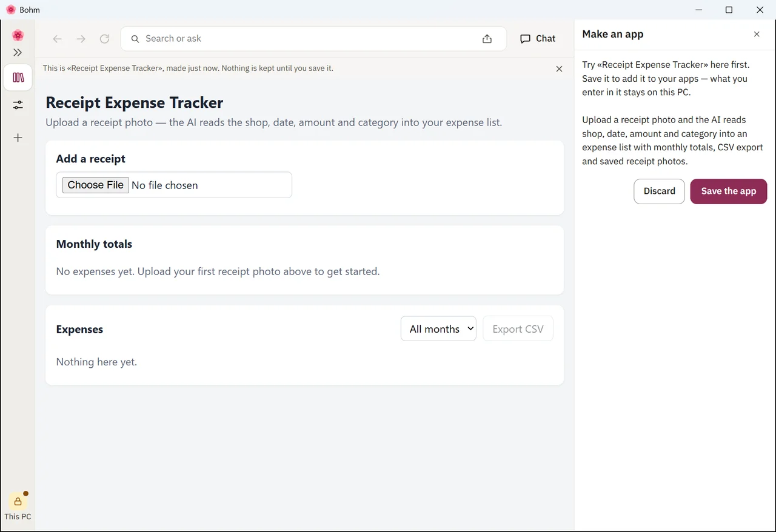Reload the page with refresh icon
The image size is (776, 532).
point(104,39)
